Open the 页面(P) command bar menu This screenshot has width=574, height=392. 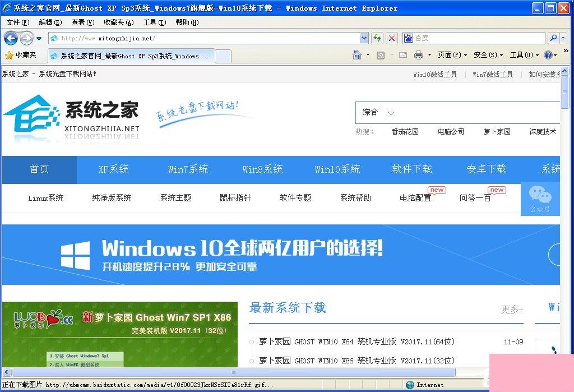point(452,55)
